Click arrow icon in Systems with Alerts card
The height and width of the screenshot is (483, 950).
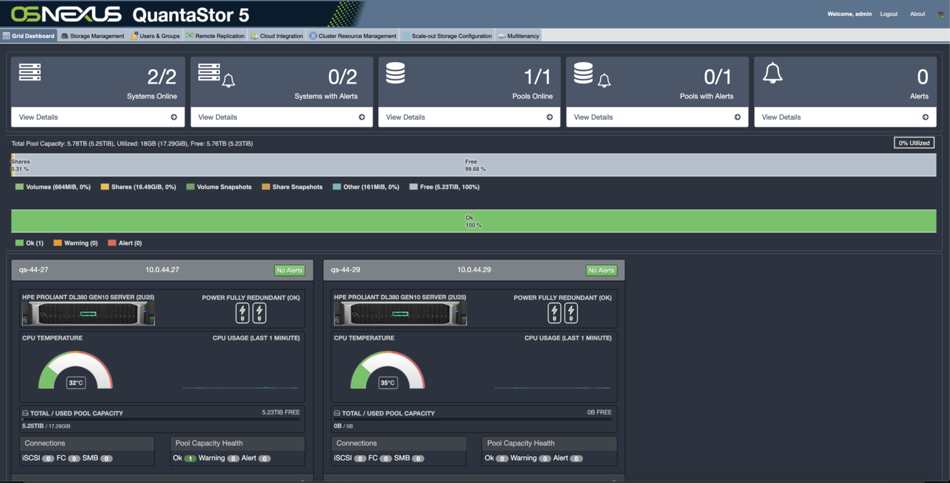coord(362,117)
